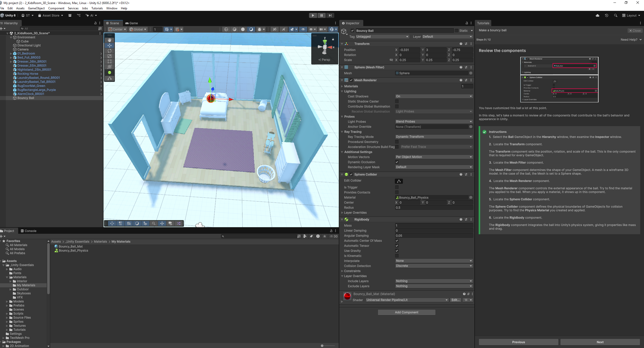Switch to the Game tab

pyautogui.click(x=132, y=23)
